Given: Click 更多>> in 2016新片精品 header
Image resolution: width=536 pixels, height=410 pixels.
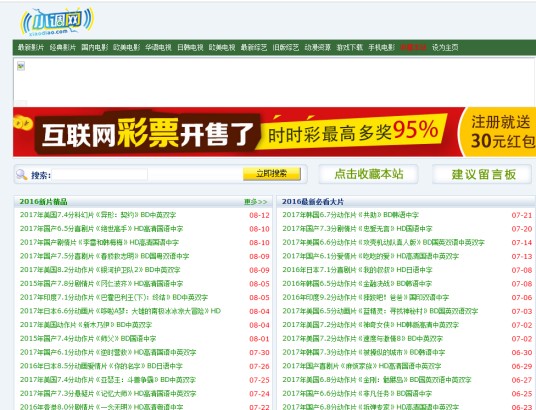Looking at the screenshot, I should 255,202.
